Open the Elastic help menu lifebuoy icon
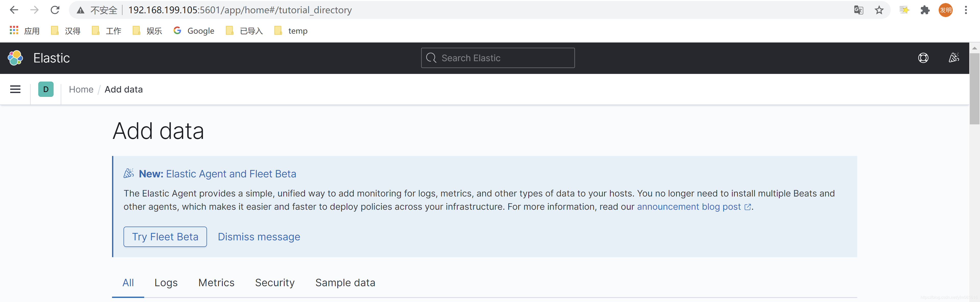The width and height of the screenshot is (980, 302). 923,58
